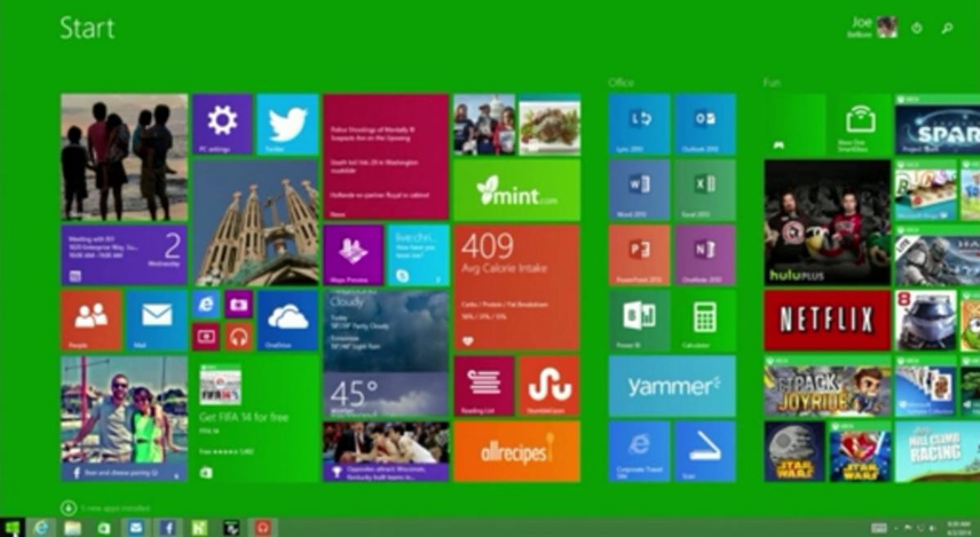Open the Sagrada Familia photo tile
Viewport: 980px width, 537px height.
pos(256,222)
